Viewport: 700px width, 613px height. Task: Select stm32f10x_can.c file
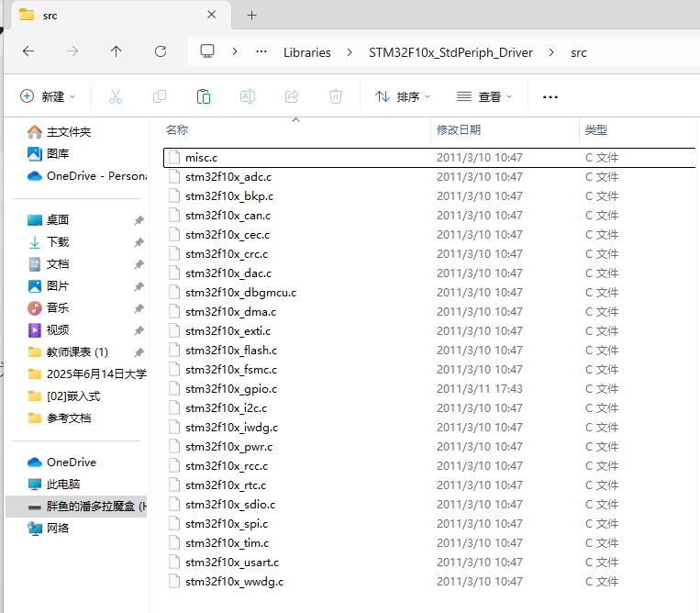coord(429,216)
